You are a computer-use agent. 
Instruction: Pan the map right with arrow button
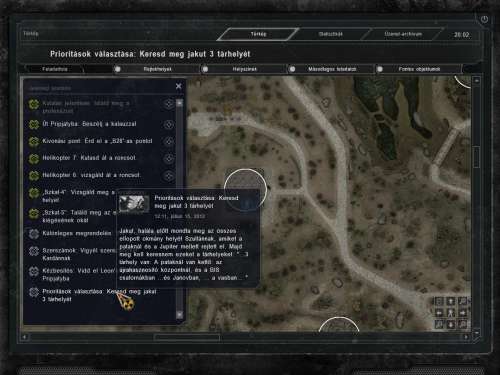(462, 313)
